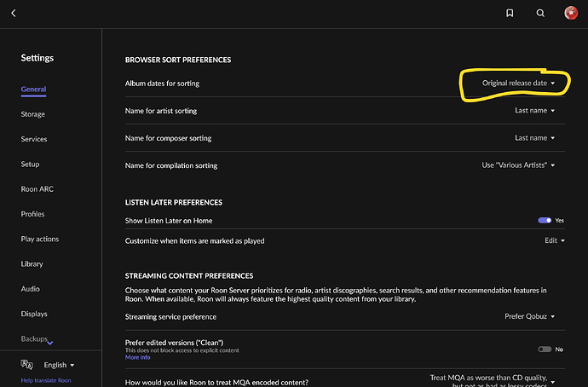Image resolution: width=588 pixels, height=387 pixels.
Task: Open the English language dropdown
Action: coord(59,365)
